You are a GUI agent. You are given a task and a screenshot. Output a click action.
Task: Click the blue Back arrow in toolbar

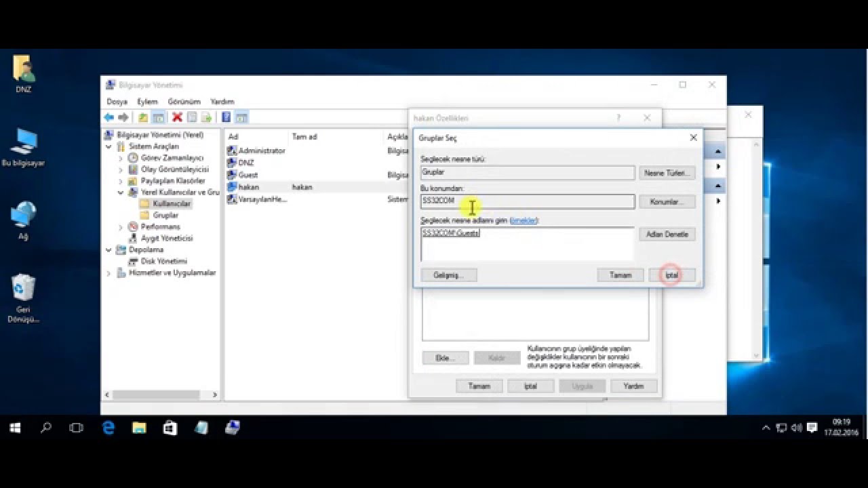click(x=108, y=117)
